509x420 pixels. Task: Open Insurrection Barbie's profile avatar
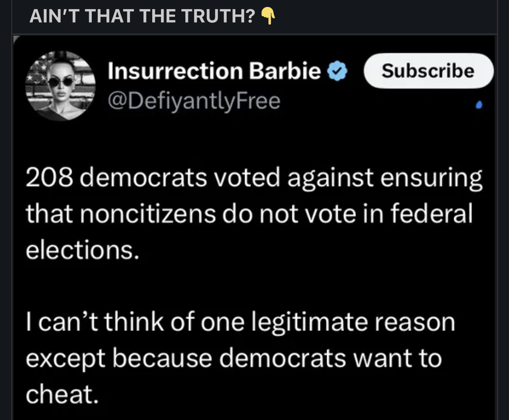(60, 85)
